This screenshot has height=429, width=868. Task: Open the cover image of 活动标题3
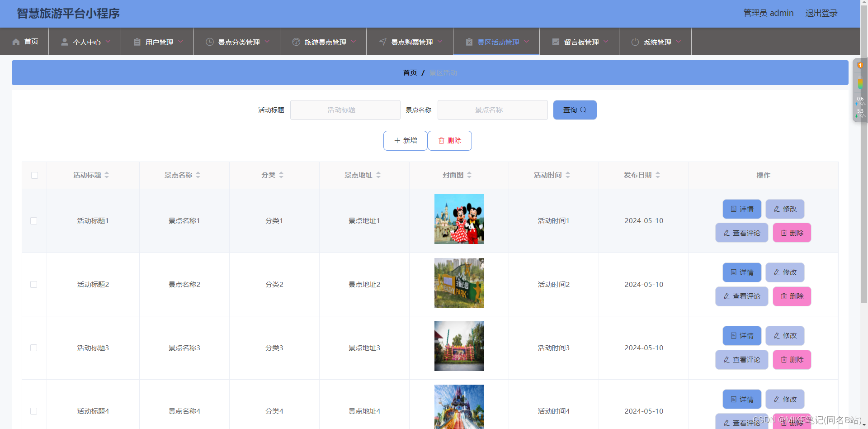point(459,346)
